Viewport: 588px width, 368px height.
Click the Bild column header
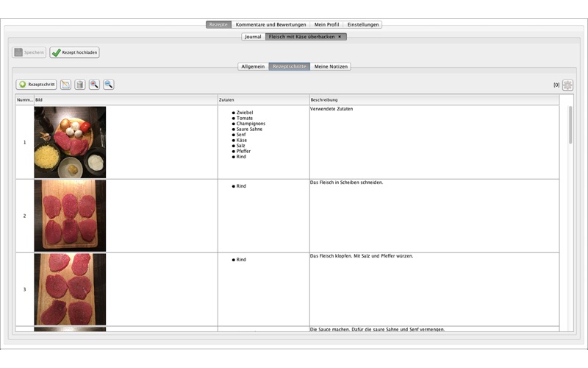tap(126, 100)
